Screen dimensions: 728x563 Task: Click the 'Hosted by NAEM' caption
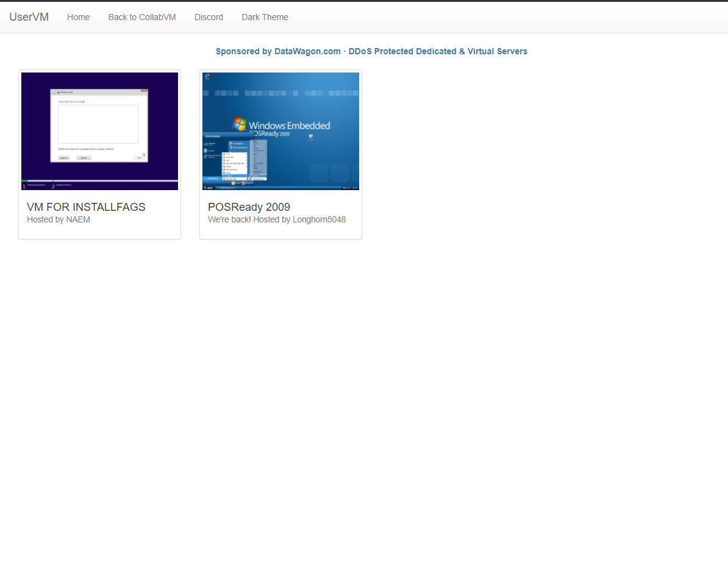(x=59, y=219)
